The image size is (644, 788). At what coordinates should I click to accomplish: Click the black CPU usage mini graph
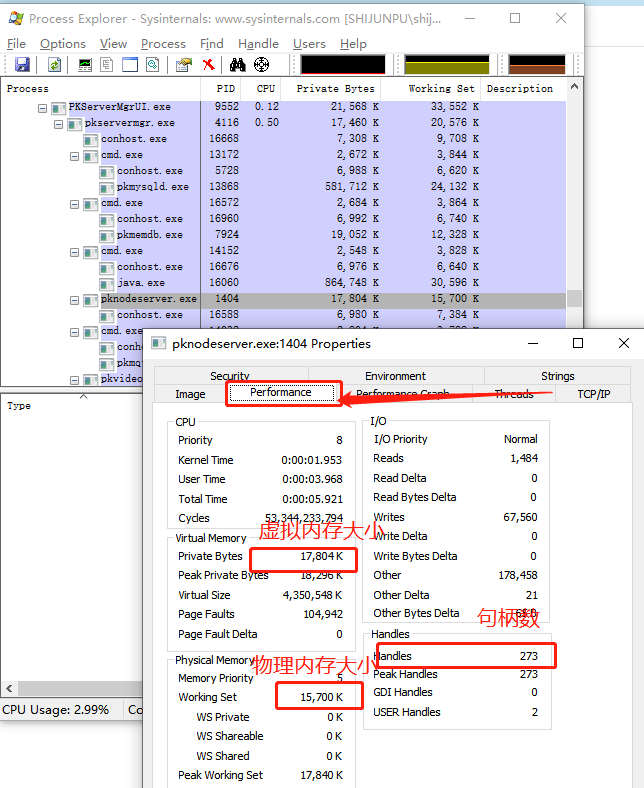tap(343, 64)
